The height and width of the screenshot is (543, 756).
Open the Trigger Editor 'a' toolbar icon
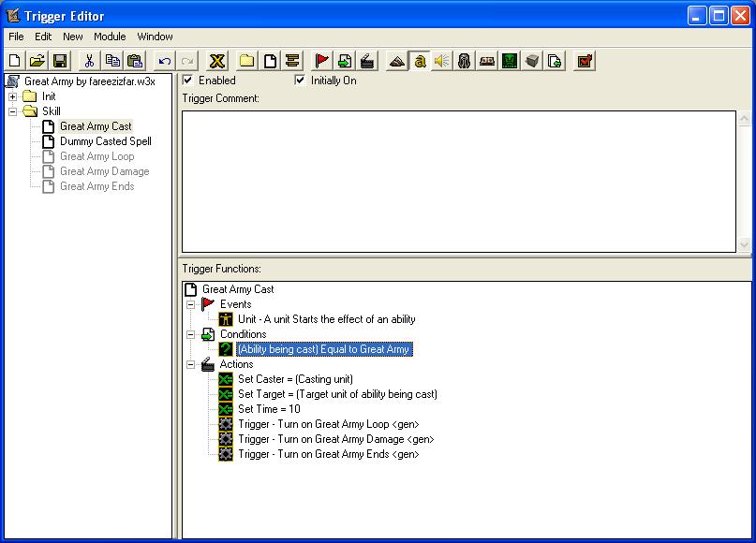[x=420, y=61]
